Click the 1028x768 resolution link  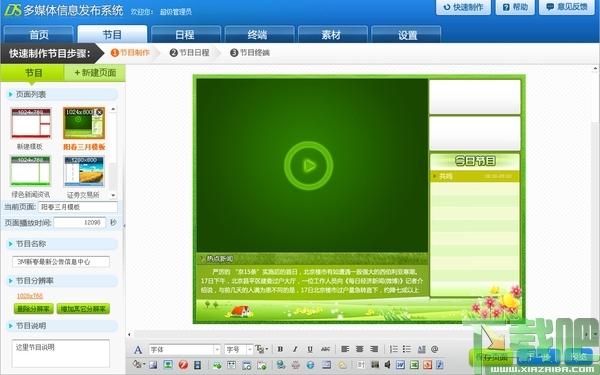click(x=30, y=296)
